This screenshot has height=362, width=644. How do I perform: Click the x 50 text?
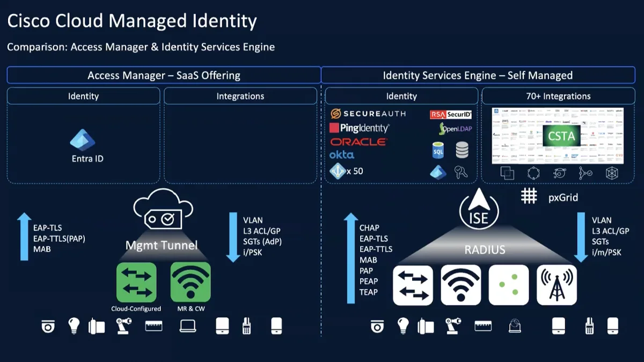(355, 172)
